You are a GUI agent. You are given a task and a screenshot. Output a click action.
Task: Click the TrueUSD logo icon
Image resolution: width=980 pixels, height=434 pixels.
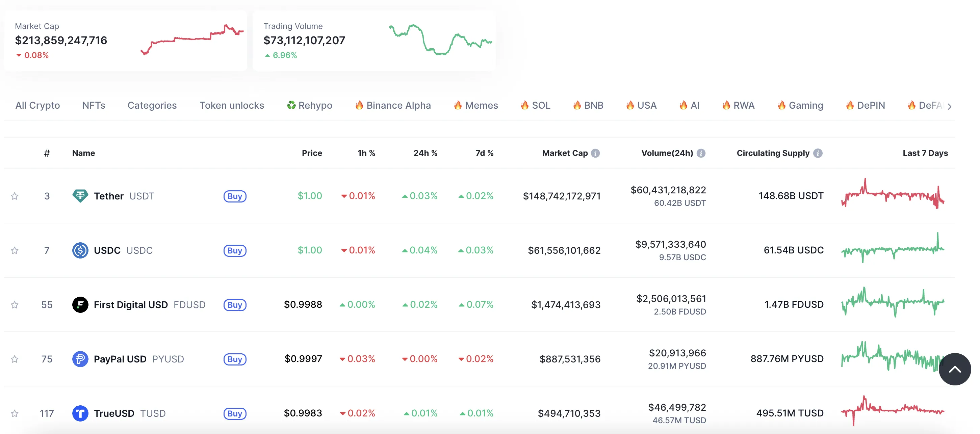click(80, 413)
